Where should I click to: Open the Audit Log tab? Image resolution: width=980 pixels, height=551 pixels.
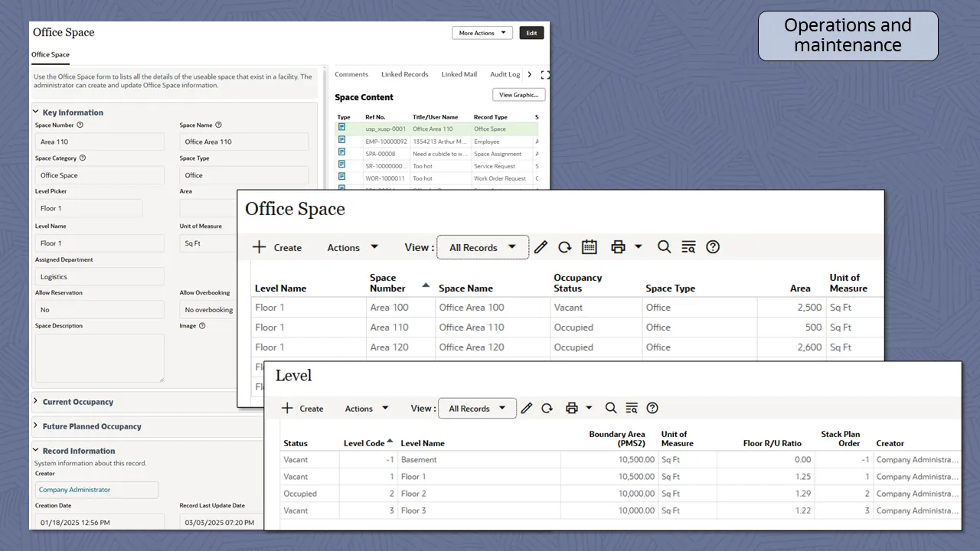(x=505, y=74)
